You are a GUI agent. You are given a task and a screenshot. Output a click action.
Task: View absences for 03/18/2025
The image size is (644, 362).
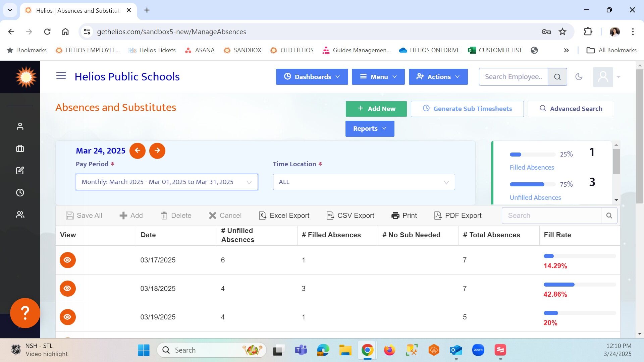(x=68, y=289)
